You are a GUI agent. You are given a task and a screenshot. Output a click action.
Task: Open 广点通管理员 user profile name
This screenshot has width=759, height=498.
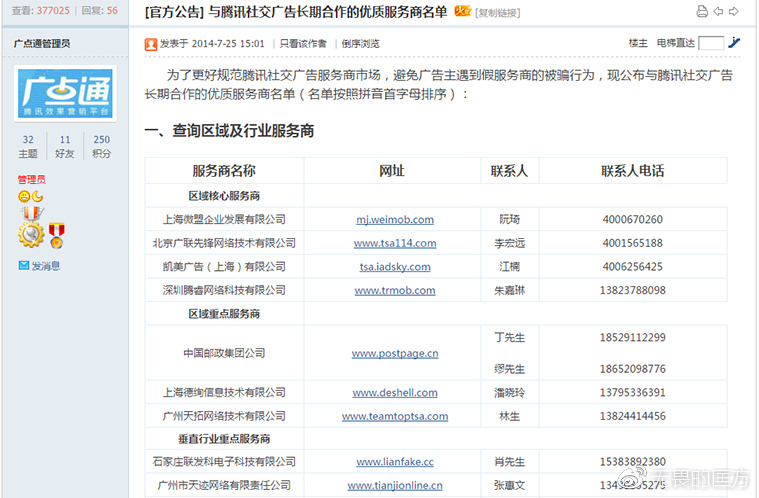pyautogui.click(x=42, y=44)
